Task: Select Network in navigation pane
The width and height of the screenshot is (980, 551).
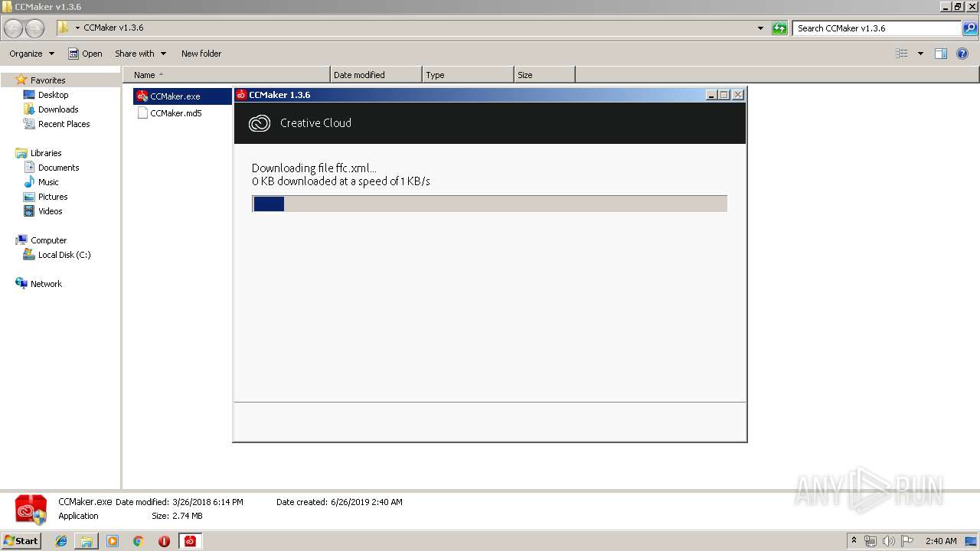Action: pos(39,284)
